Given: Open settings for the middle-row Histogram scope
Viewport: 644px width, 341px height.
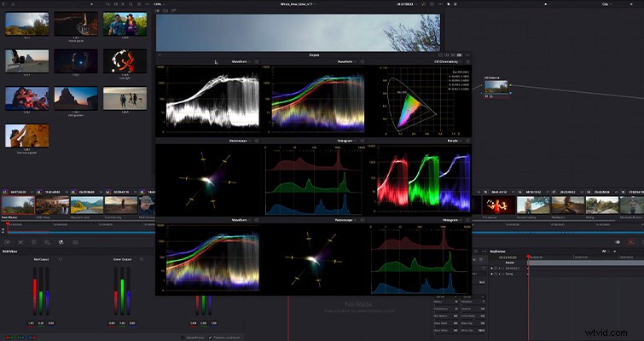Looking at the screenshot, I should [363, 141].
